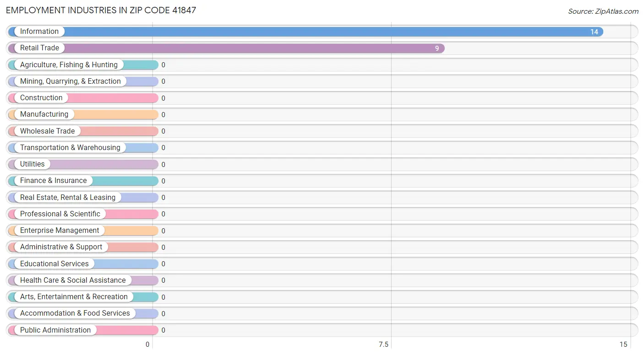Select the Health Care & Social Assistance label
644x355 pixels.
tap(73, 280)
